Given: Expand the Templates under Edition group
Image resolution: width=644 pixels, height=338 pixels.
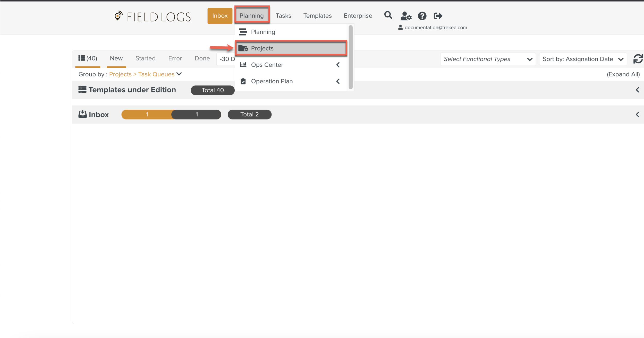Looking at the screenshot, I should click(x=637, y=90).
